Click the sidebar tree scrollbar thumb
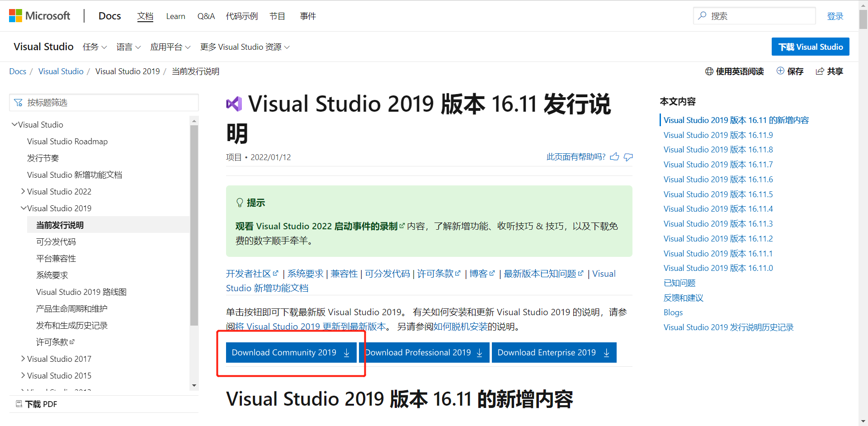The height and width of the screenshot is (426, 868). [194, 225]
